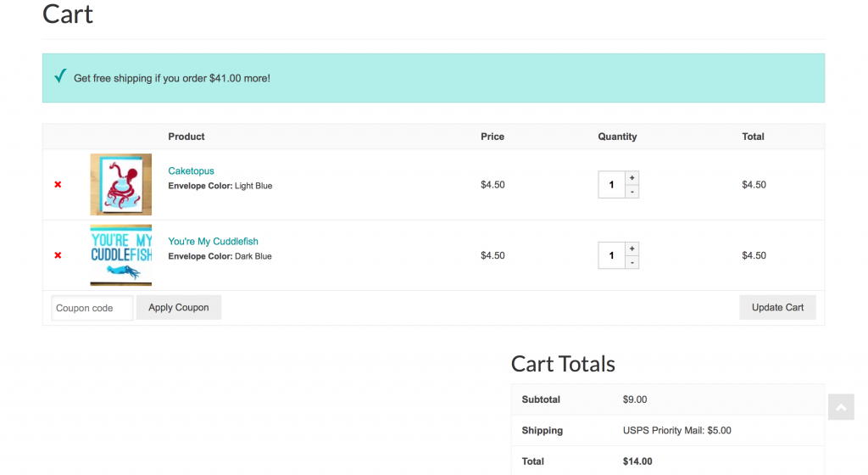Screen dimensions: 868x475
Task: Click the Envelope Color: Light Blue text
Action: click(220, 186)
